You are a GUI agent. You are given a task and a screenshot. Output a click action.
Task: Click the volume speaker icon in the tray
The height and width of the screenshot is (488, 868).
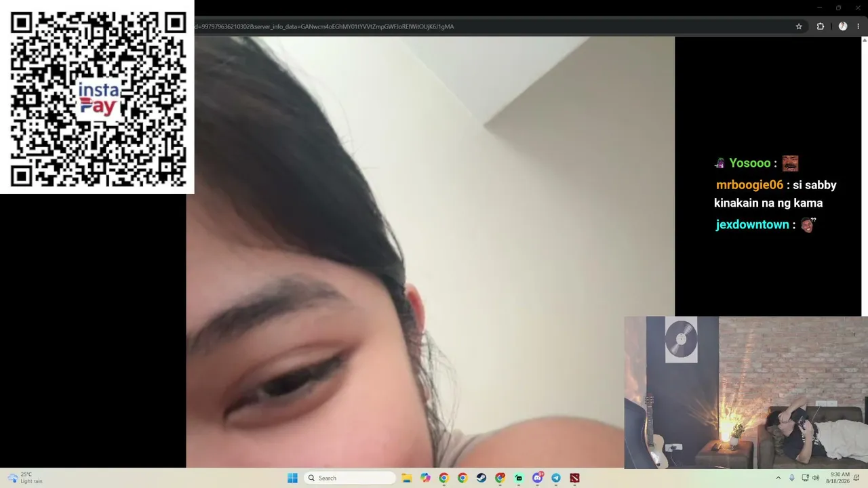[816, 478]
